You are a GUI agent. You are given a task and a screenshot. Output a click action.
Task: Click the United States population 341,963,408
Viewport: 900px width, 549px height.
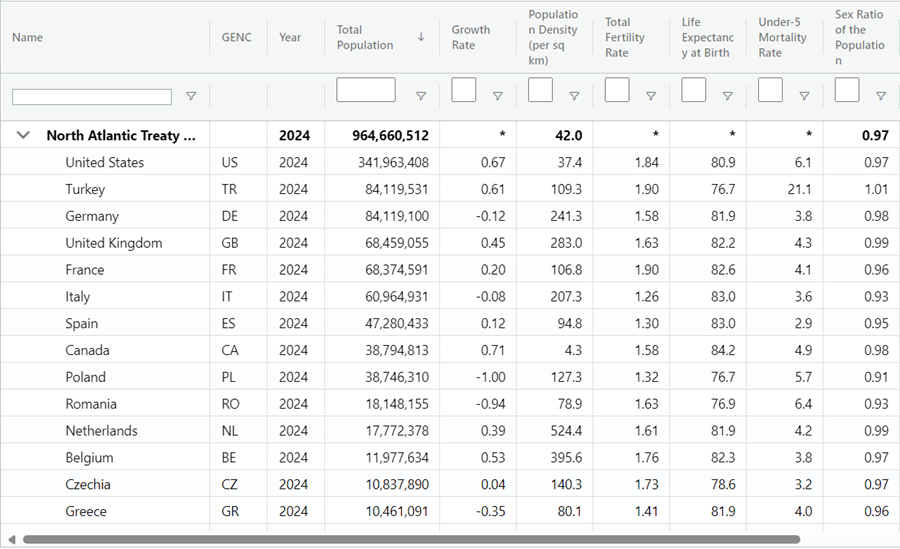393,163
